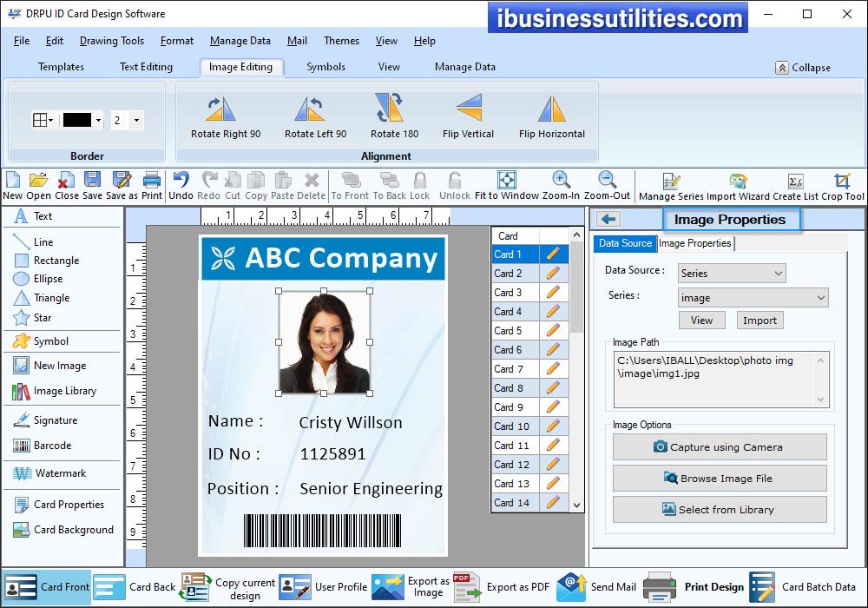This screenshot has width=868, height=608.
Task: Open the Crop Tool
Action: point(842,181)
